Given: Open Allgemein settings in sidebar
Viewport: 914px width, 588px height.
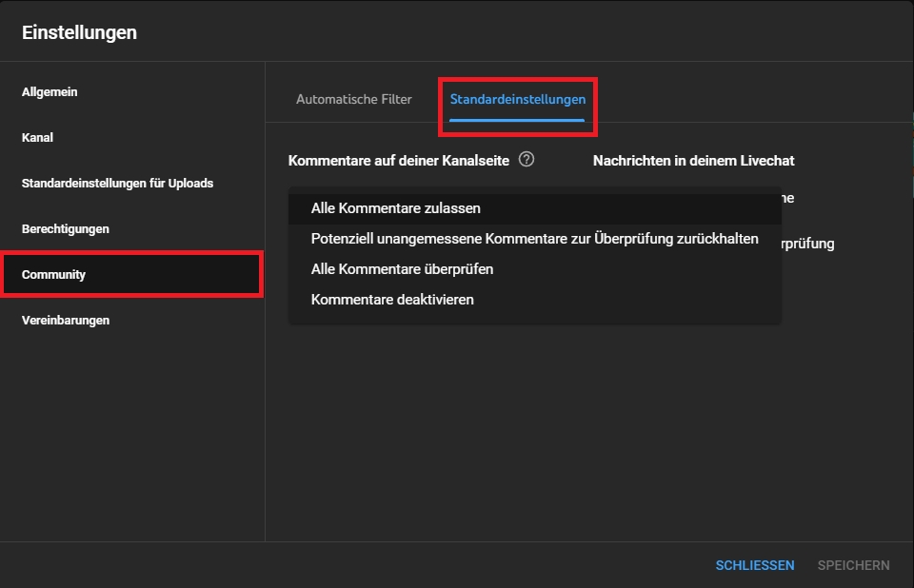Looking at the screenshot, I should coord(50,92).
